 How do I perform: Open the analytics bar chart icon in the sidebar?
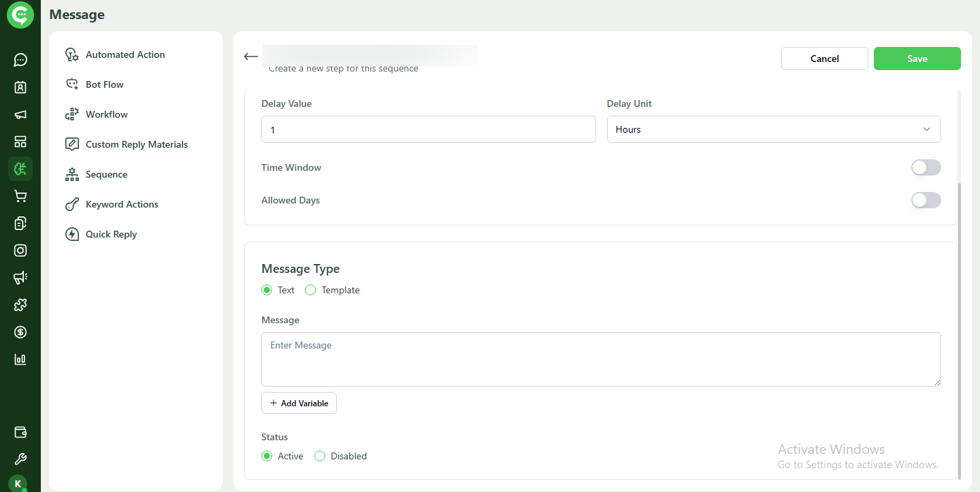click(x=20, y=359)
